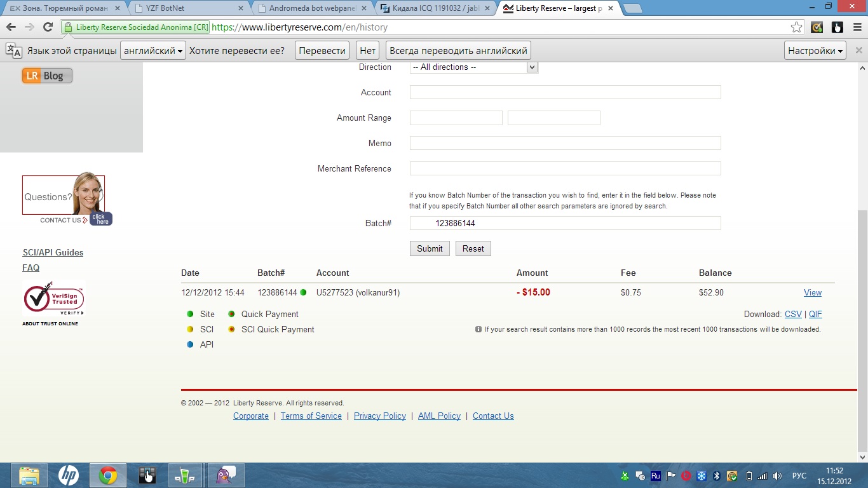Expand the Настройки translate settings menu

[x=815, y=51]
